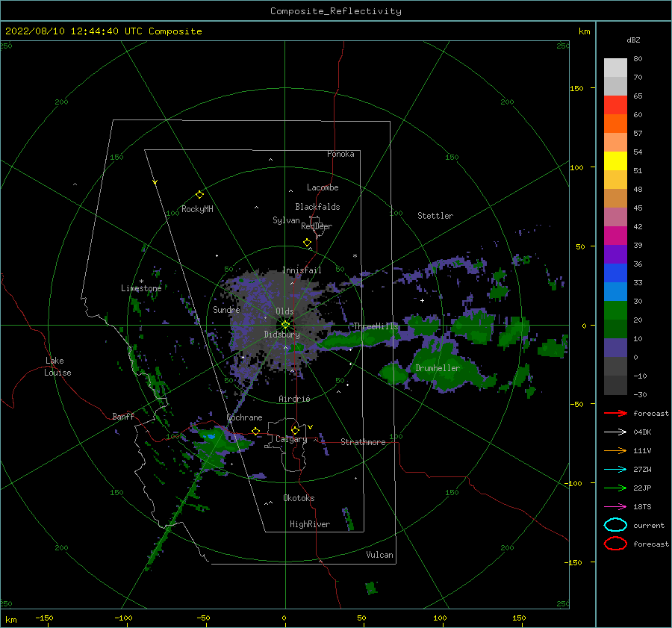
Task: Click the Banff label
Action: pos(123,417)
